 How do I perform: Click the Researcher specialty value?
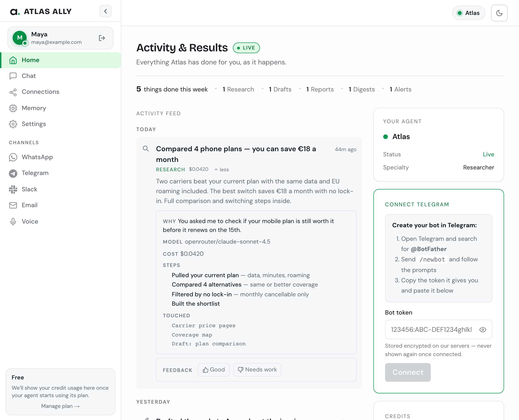coord(478,168)
